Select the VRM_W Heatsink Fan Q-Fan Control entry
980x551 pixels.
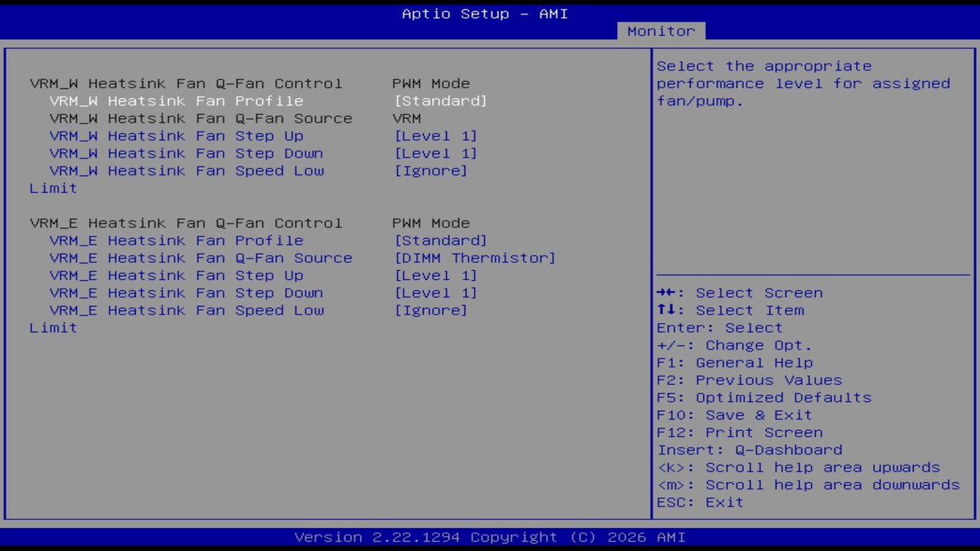click(x=185, y=83)
